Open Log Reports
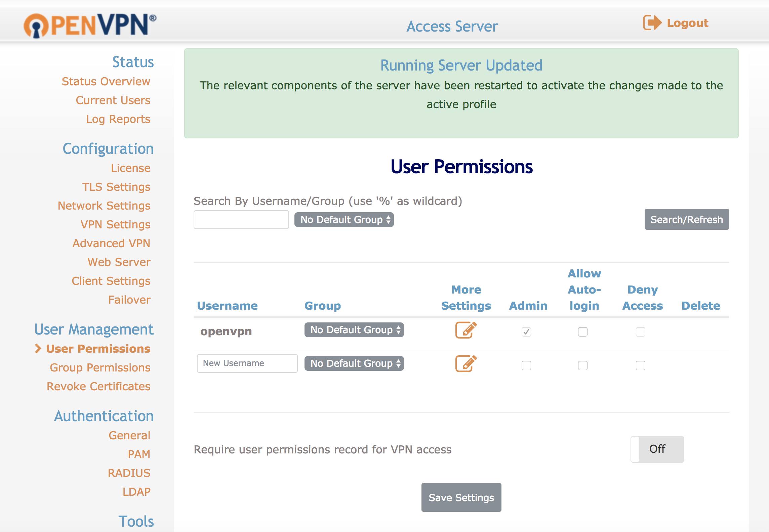This screenshot has width=769, height=532. pyautogui.click(x=118, y=119)
